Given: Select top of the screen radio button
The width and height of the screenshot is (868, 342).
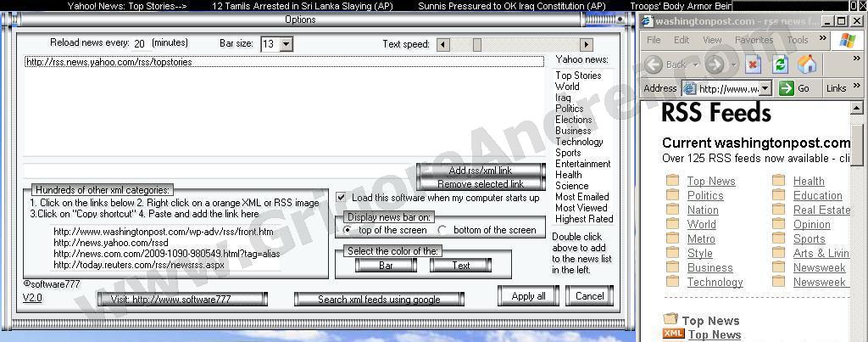Looking at the screenshot, I should click(x=348, y=230).
